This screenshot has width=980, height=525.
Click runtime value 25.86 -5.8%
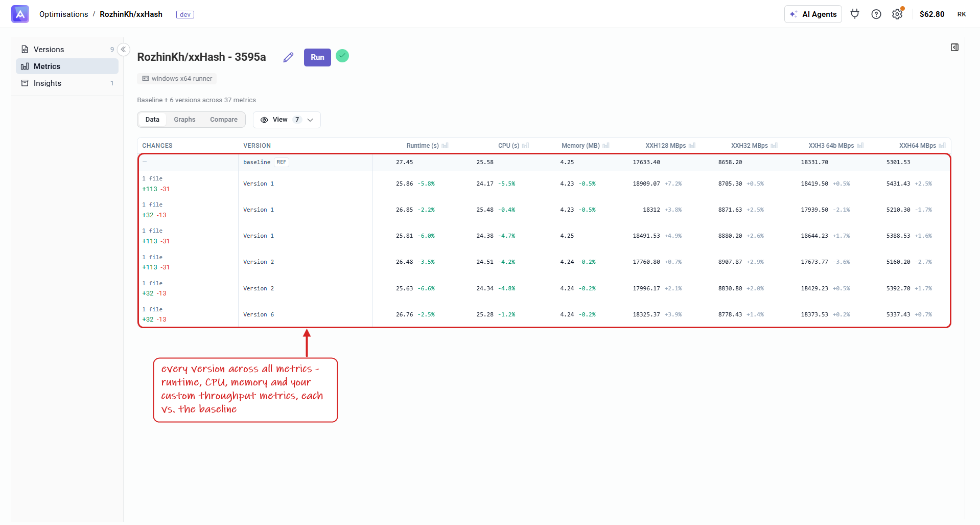click(415, 184)
